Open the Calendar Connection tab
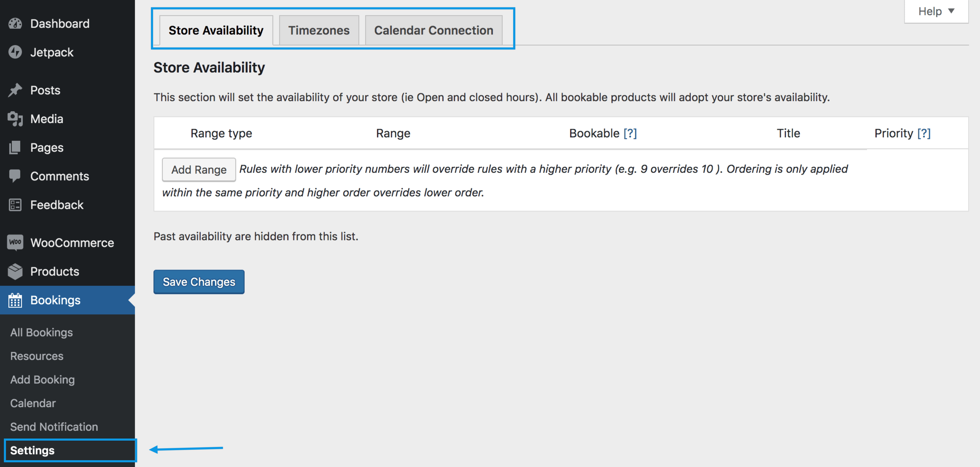 [x=433, y=30]
